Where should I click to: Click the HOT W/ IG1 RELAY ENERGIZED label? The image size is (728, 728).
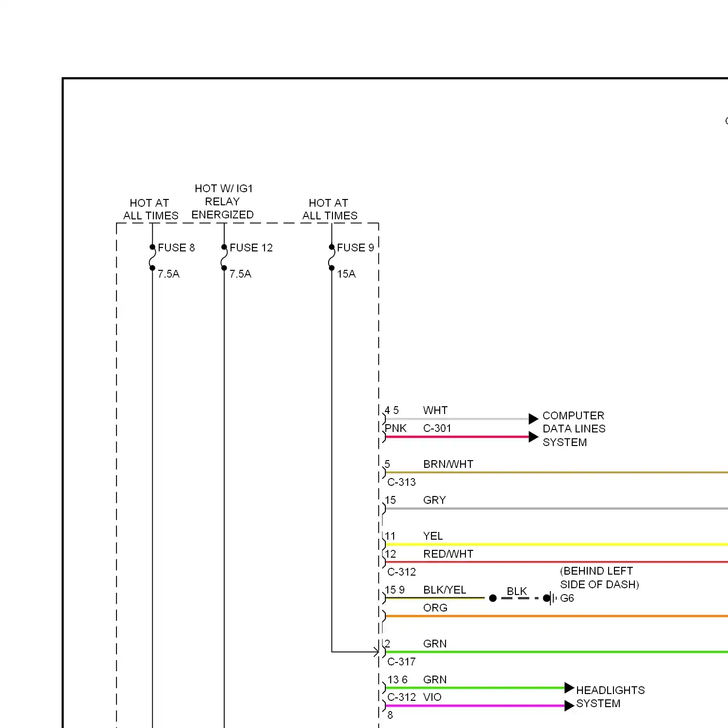[223, 201]
